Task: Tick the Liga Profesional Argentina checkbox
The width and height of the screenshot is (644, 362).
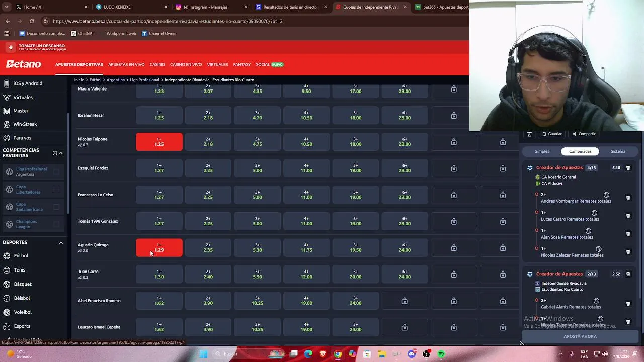Action: coord(56,172)
